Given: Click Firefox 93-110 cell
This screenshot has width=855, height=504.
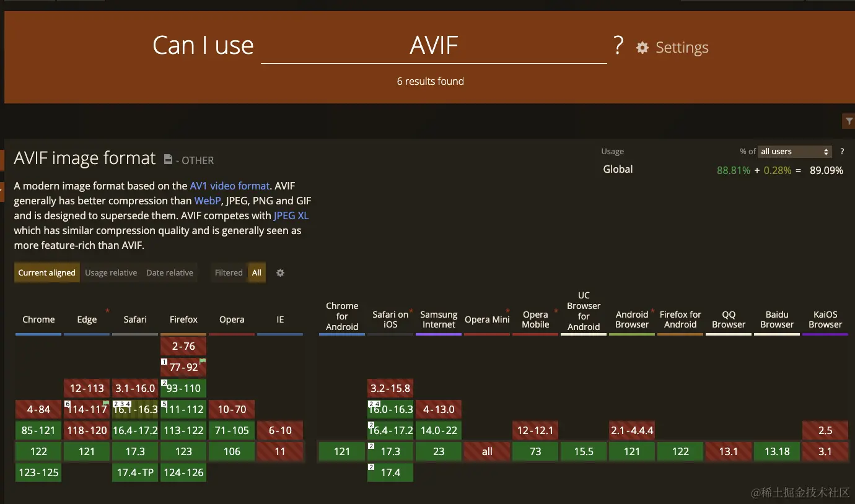Looking at the screenshot, I should (183, 388).
